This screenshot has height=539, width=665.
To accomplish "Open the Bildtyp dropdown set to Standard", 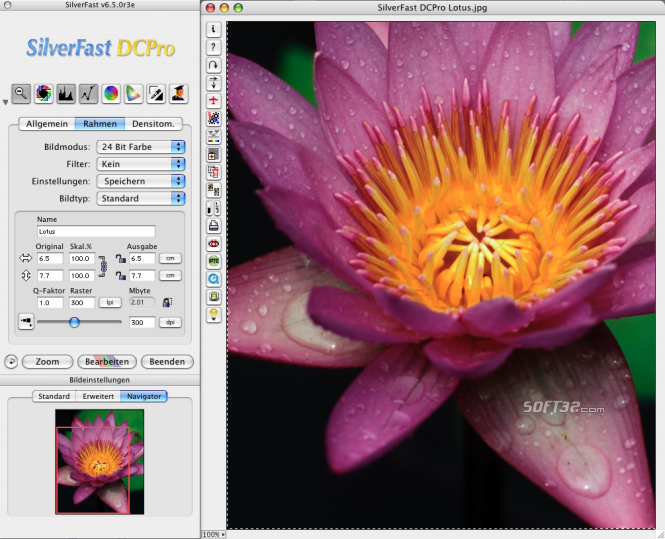I will (x=141, y=198).
